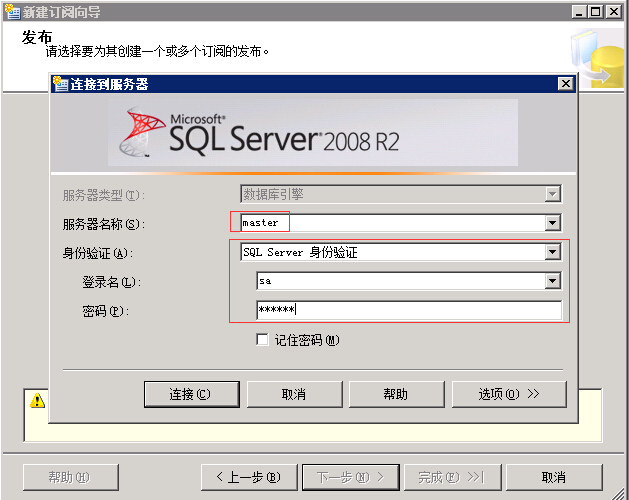Image resolution: width=629 pixels, height=500 pixels.
Task: Click the 登录名(L) label
Action: click(x=112, y=282)
